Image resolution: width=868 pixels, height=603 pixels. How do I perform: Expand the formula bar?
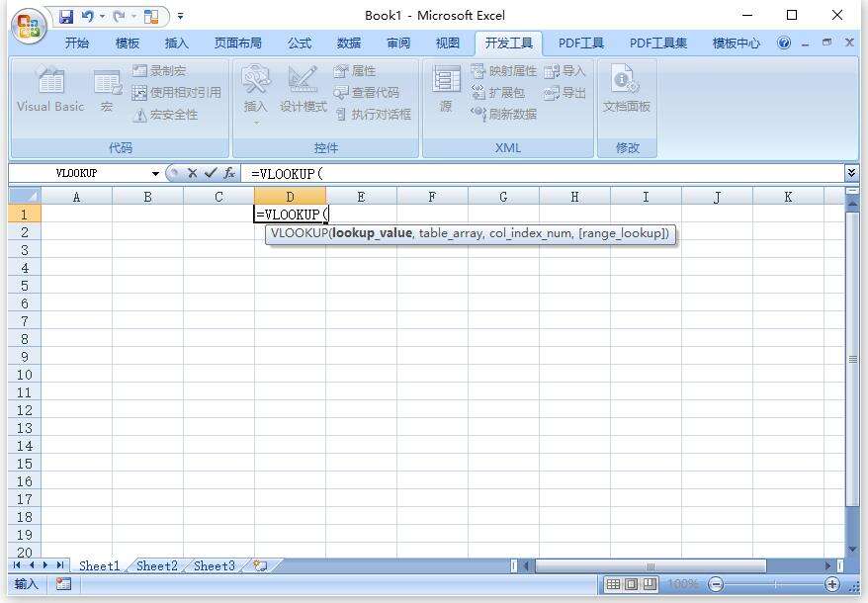[851, 173]
